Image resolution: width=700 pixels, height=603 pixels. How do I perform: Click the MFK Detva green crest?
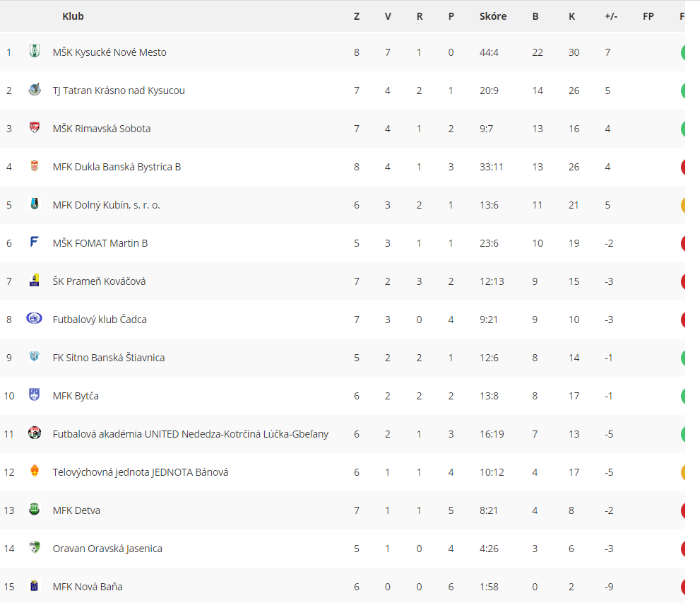[x=35, y=509]
